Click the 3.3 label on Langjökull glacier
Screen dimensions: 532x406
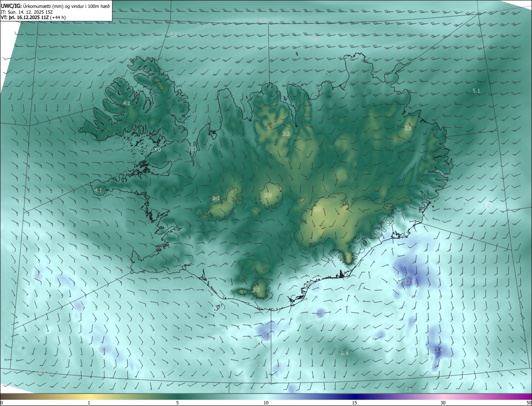(216, 198)
